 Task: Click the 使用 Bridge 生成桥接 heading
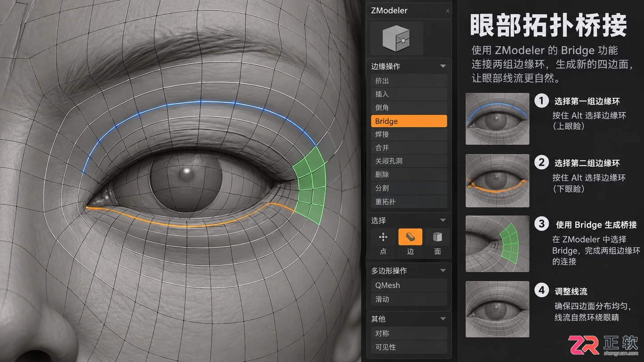click(596, 225)
